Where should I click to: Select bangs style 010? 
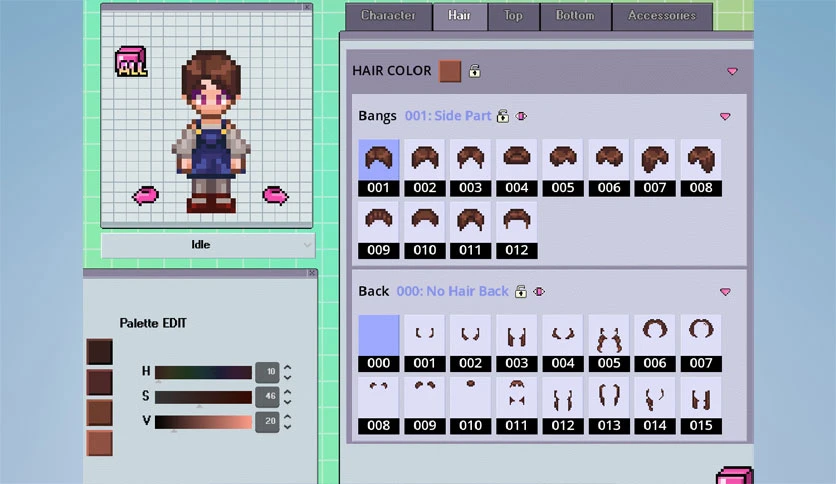coord(424,230)
